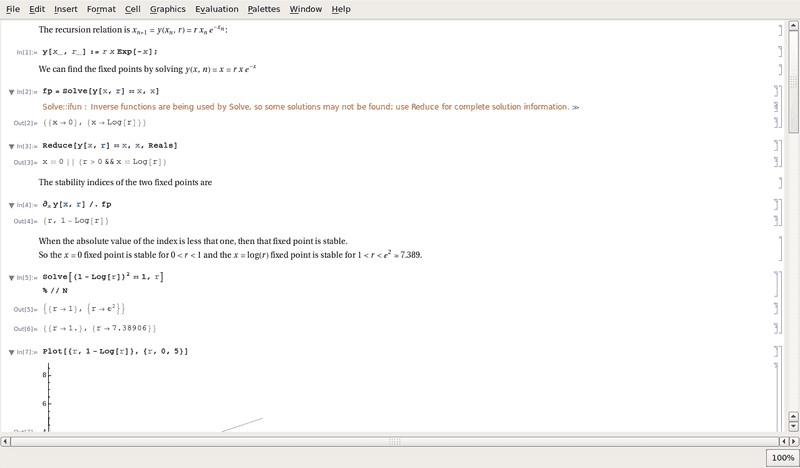Open the File menu

[13, 9]
